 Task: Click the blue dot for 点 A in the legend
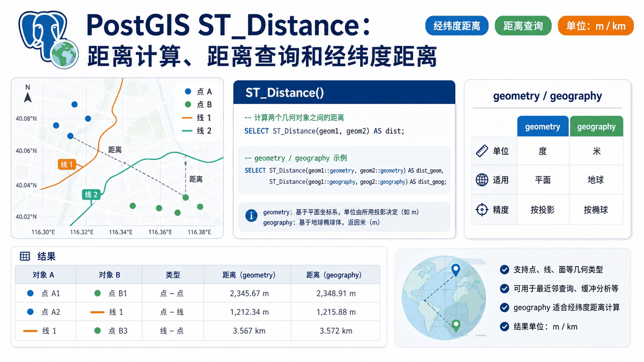187,92
